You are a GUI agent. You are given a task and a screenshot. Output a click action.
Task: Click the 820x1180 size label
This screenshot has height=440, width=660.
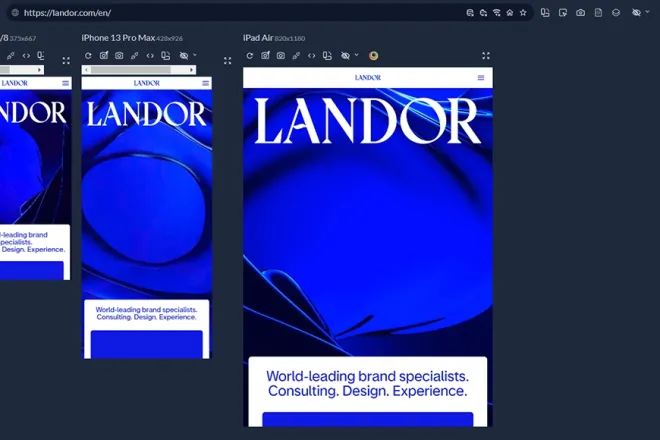pos(290,39)
